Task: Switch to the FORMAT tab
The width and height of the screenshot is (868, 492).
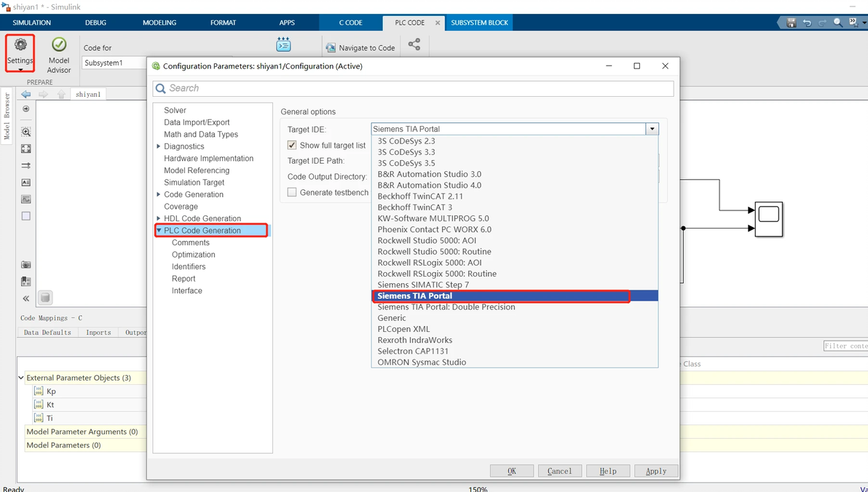Action: (x=223, y=23)
